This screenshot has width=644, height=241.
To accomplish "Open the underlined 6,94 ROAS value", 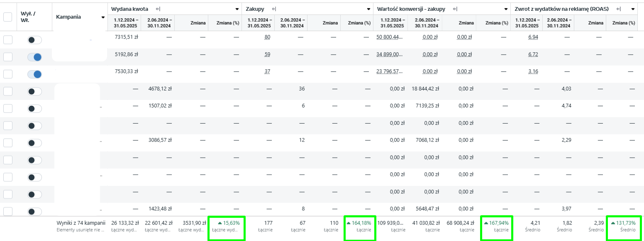I will 533,37.
